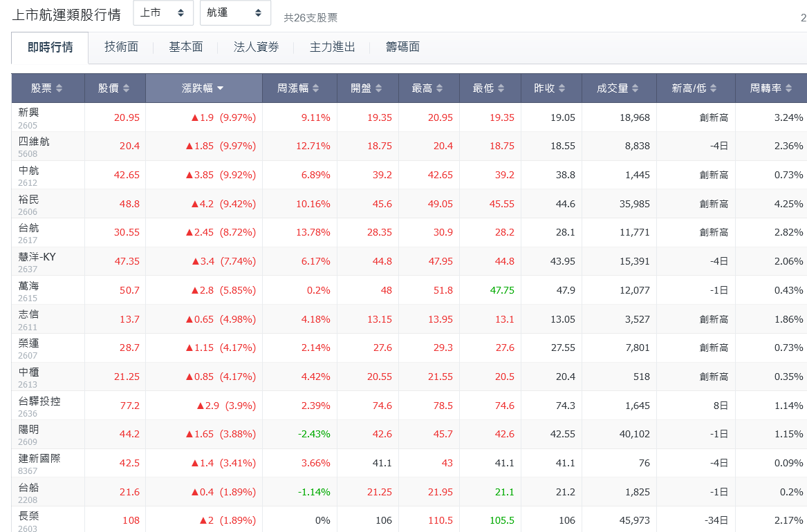This screenshot has width=807, height=532.
Task: Click 裕民 change ▲4.2 (9.42%)
Action: pyautogui.click(x=223, y=204)
